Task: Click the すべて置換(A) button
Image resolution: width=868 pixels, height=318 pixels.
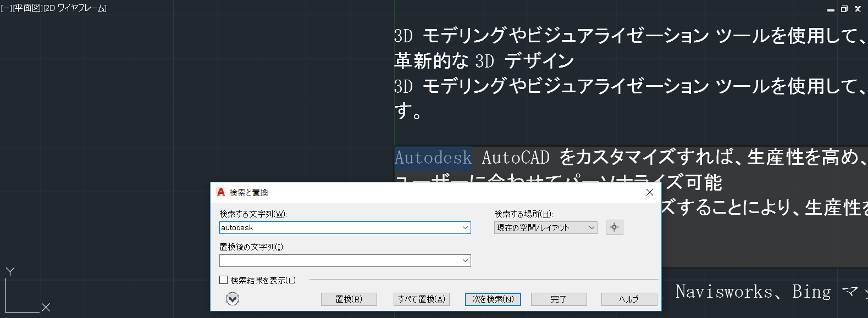Action: point(422,299)
